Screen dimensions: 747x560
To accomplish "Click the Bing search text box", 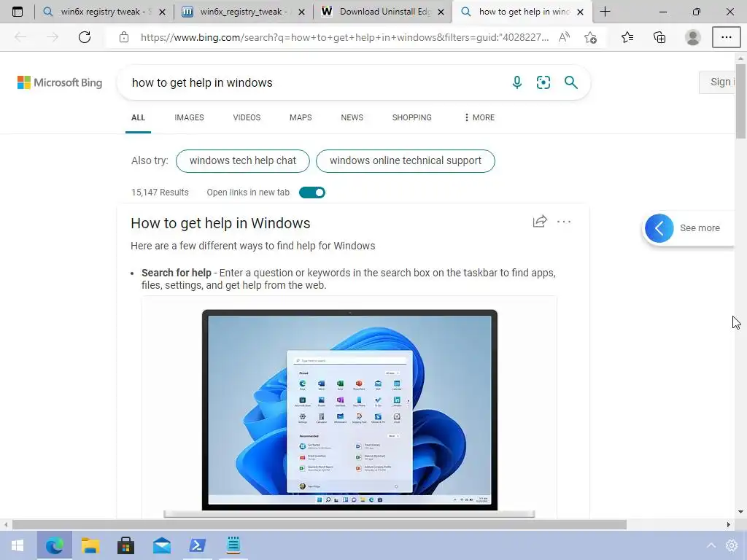I will (x=314, y=83).
